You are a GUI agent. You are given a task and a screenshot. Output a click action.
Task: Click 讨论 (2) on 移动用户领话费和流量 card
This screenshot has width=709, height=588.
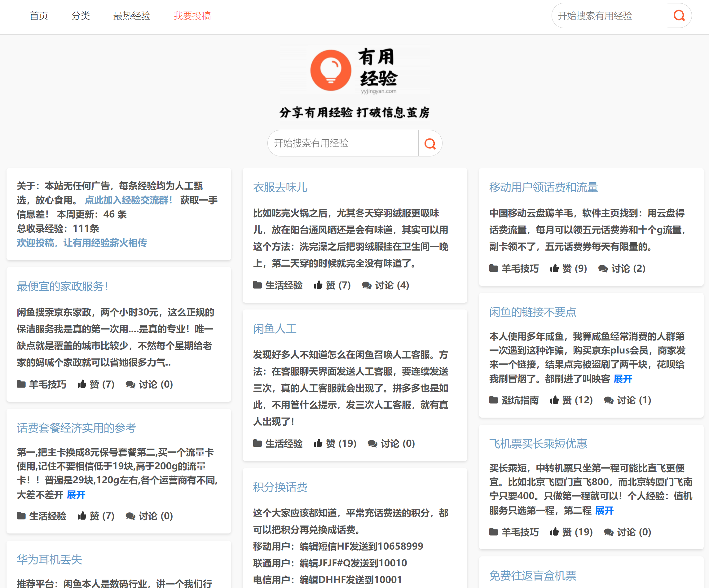(628, 268)
